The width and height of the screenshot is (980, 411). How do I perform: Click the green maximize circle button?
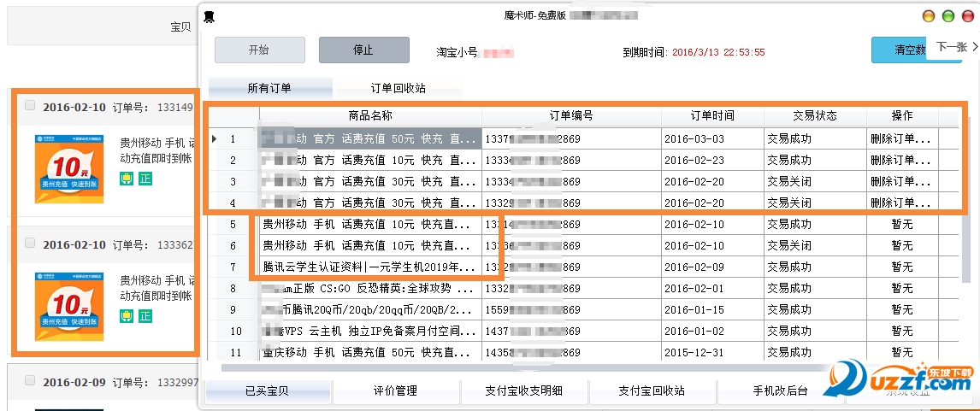pos(948,16)
